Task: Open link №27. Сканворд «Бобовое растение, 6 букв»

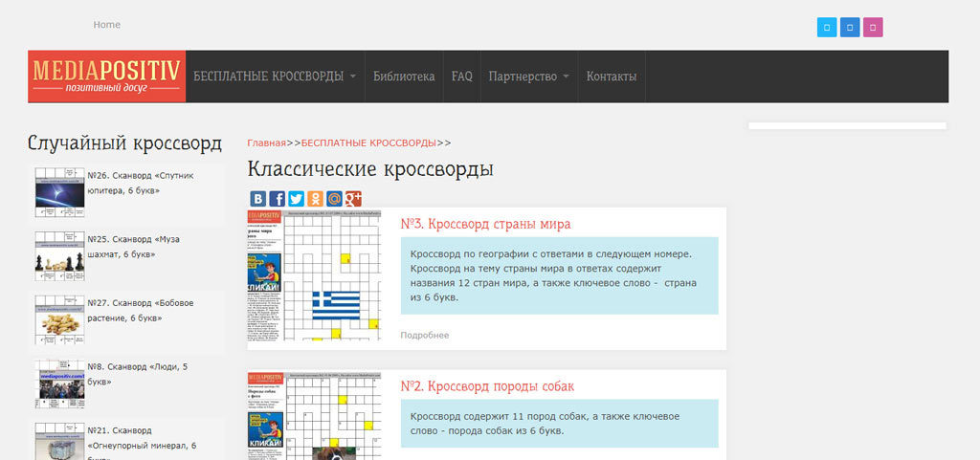Action: click(x=141, y=311)
